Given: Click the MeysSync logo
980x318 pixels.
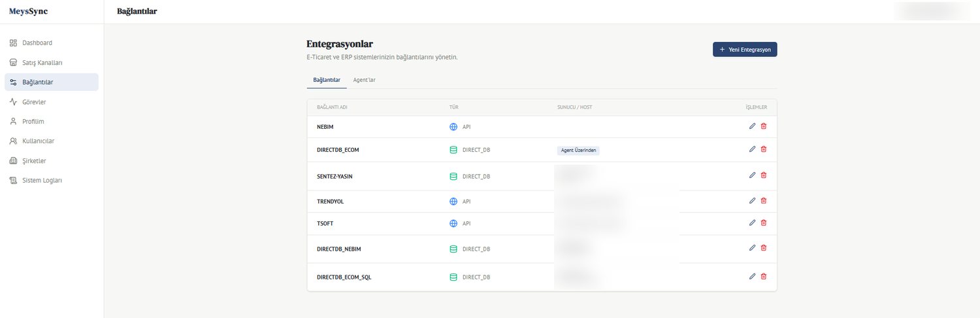Looking at the screenshot, I should 28,11.
